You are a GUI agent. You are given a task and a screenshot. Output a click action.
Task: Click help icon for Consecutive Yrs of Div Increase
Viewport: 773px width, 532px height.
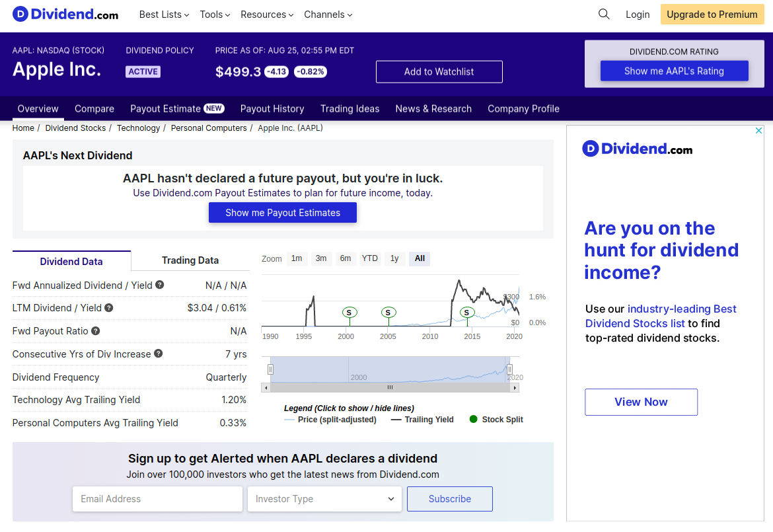(x=159, y=354)
